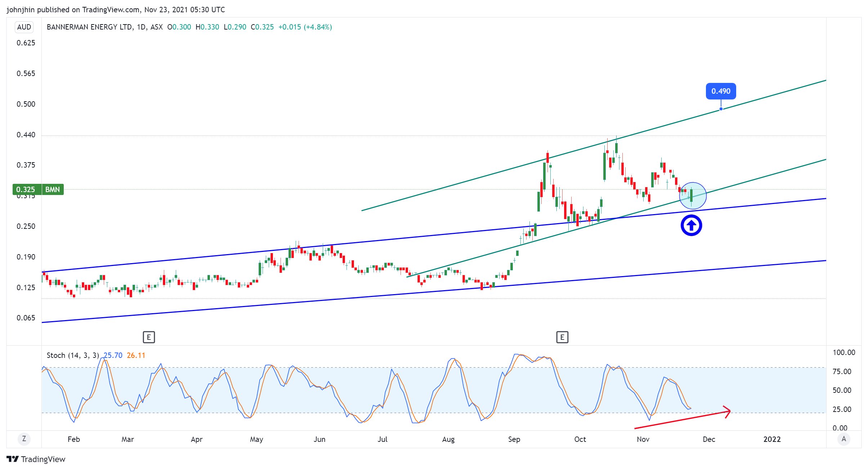Click the 100.00 stochastic scale value
The image size is (868, 470).
coord(844,352)
